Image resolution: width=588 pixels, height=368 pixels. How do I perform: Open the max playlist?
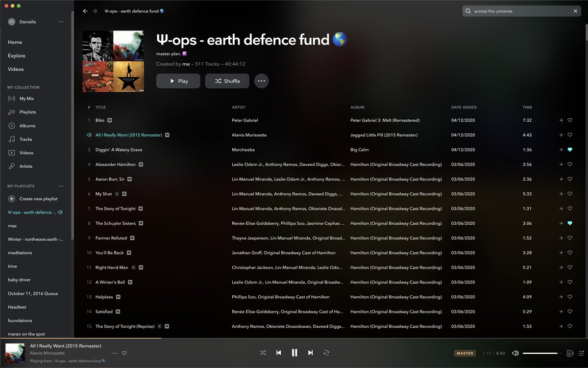[x=12, y=226]
